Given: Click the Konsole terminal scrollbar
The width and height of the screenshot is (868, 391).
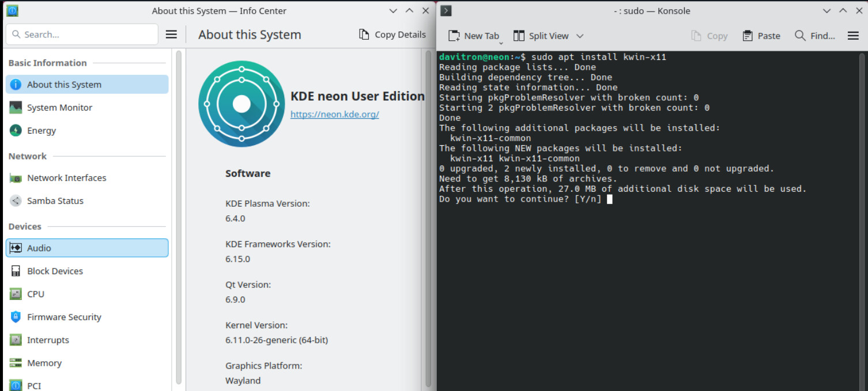Looking at the screenshot, I should coord(862,219).
